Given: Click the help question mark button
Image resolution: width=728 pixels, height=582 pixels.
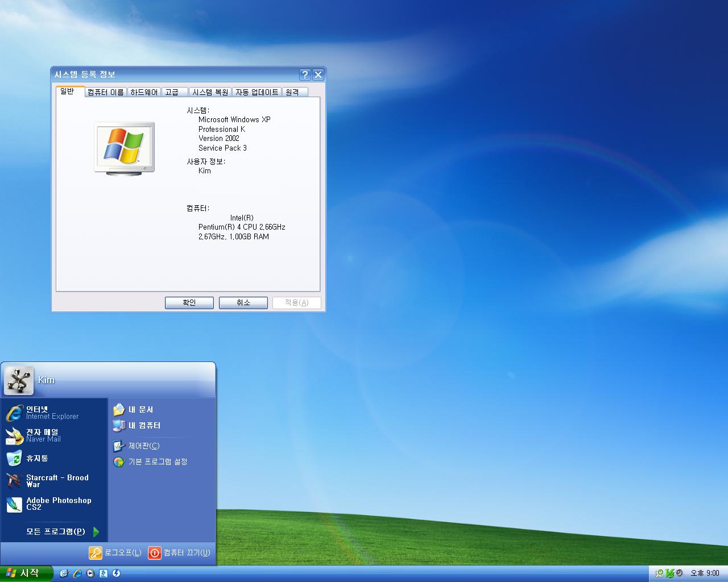Looking at the screenshot, I should [x=305, y=74].
